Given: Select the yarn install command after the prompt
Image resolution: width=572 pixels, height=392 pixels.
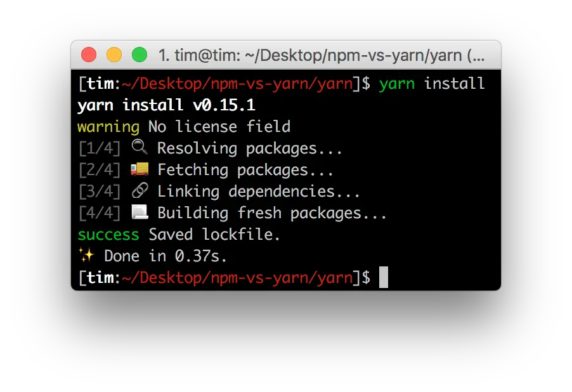Looking at the screenshot, I should [431, 83].
